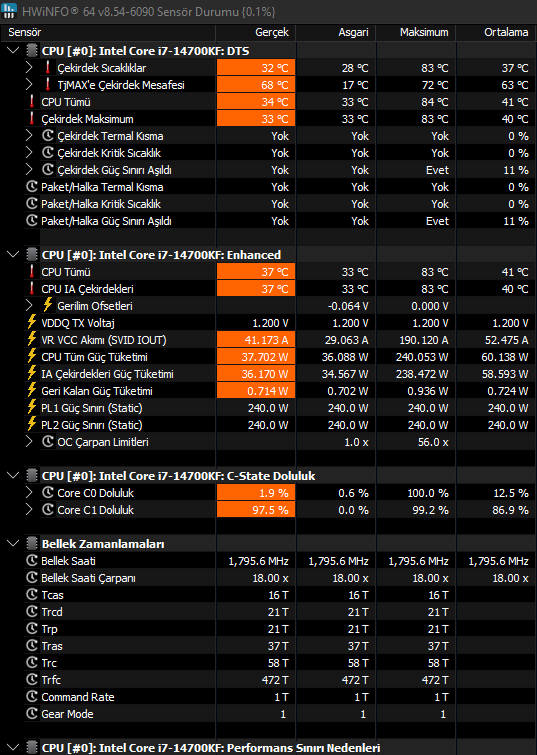Click lightning icon beside PL2 Güç Sınırı
Screen dimensions: 537x755
coord(32,424)
